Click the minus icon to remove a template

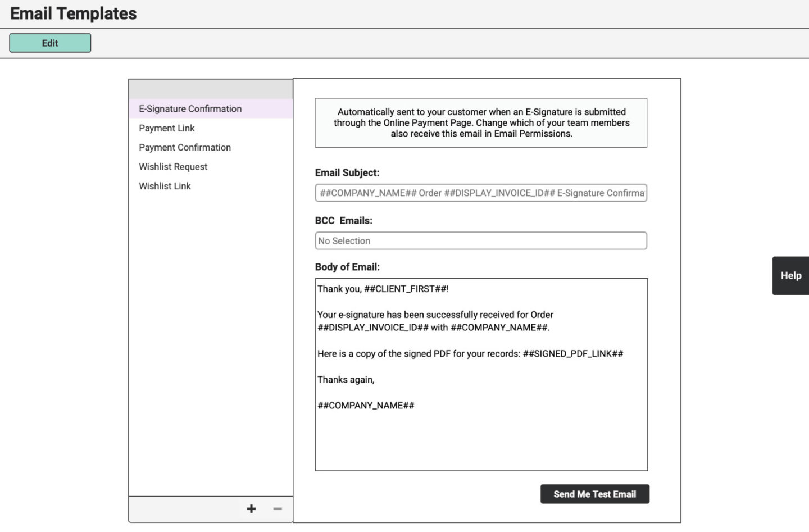point(276,508)
